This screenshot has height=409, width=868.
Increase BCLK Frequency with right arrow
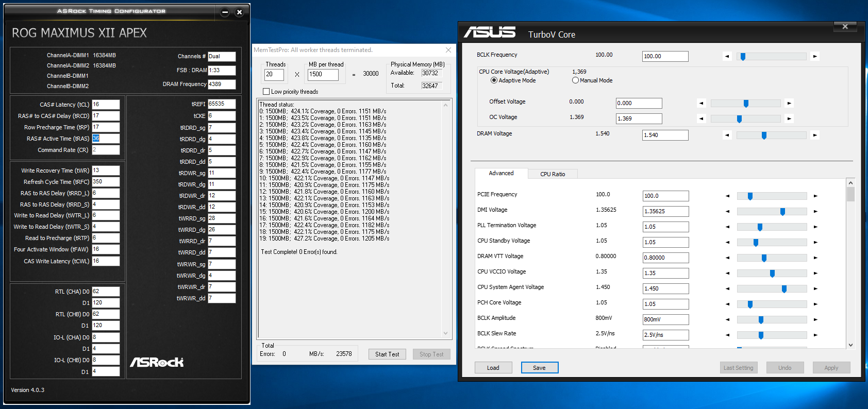815,56
